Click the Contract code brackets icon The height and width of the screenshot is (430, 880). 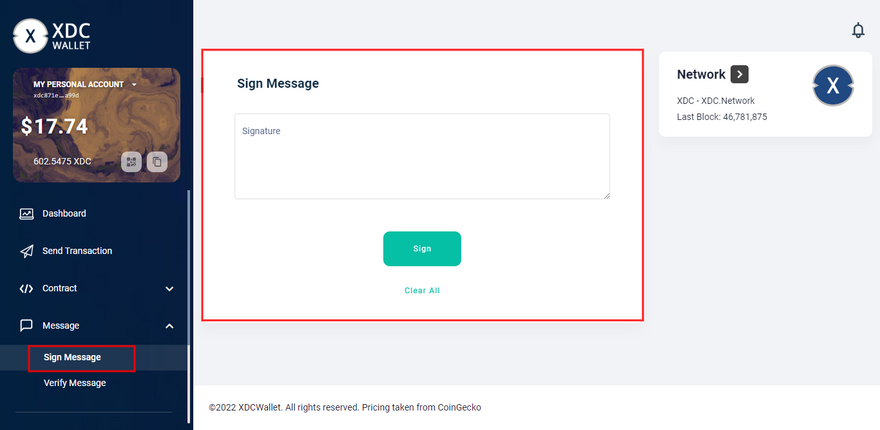coord(26,288)
